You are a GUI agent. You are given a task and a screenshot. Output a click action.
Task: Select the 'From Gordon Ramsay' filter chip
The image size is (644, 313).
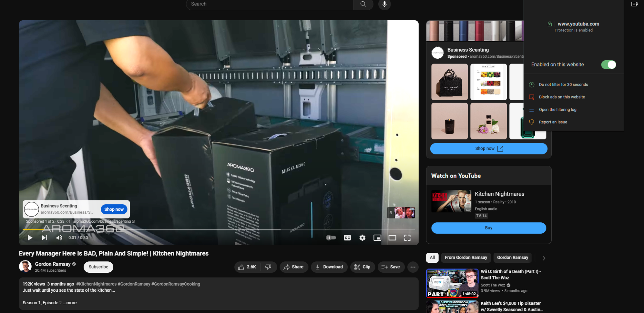466,258
